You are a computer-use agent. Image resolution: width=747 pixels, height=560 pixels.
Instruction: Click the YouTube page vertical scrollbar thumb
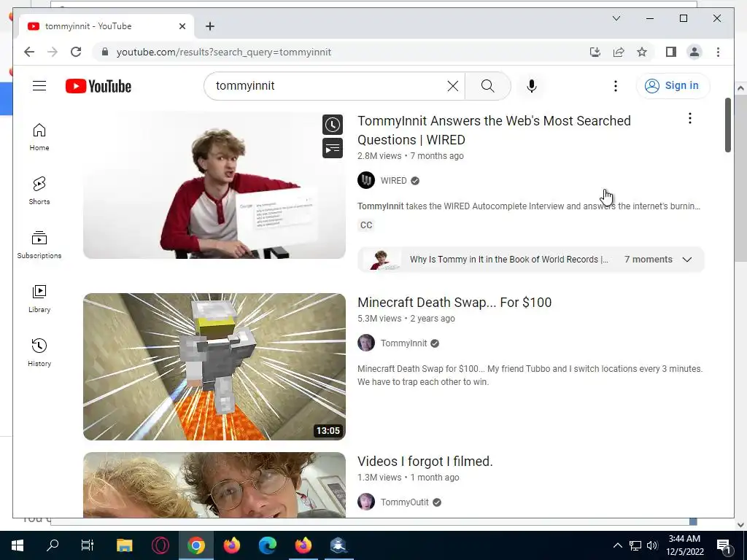727,125
